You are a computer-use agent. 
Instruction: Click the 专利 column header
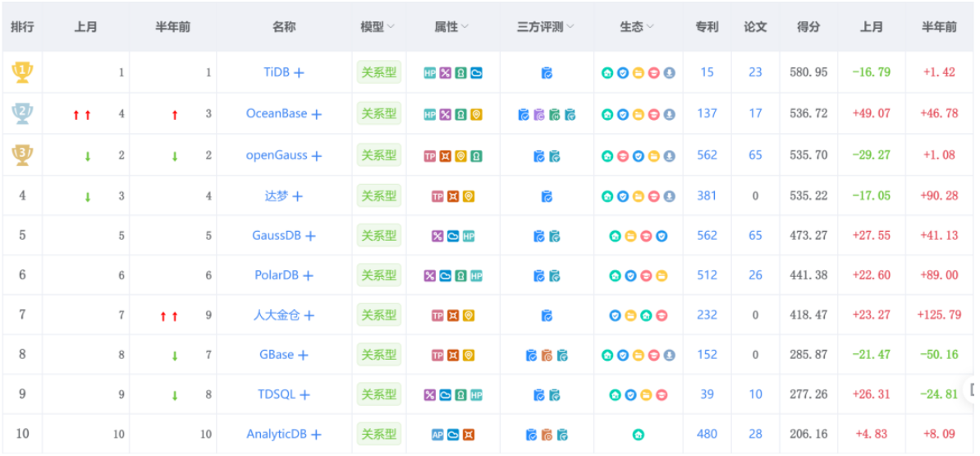(707, 27)
